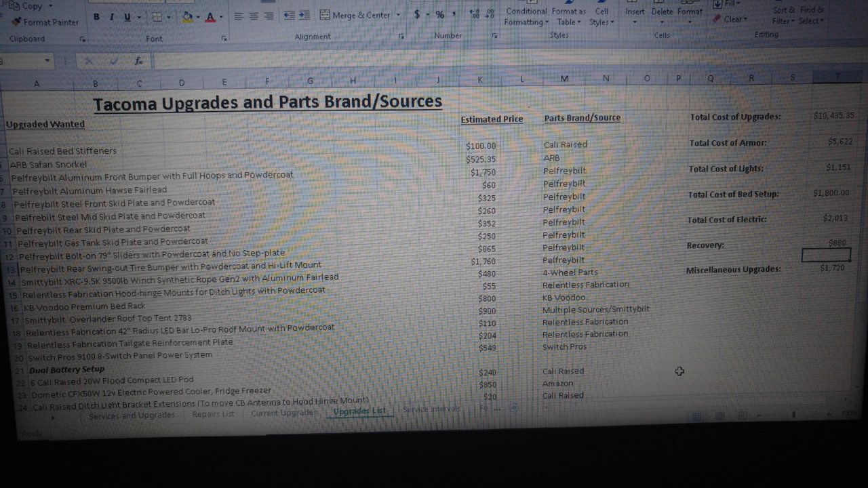The image size is (868, 488).
Task: Select the 4-Wheel Parts cell
Action: 570,272
